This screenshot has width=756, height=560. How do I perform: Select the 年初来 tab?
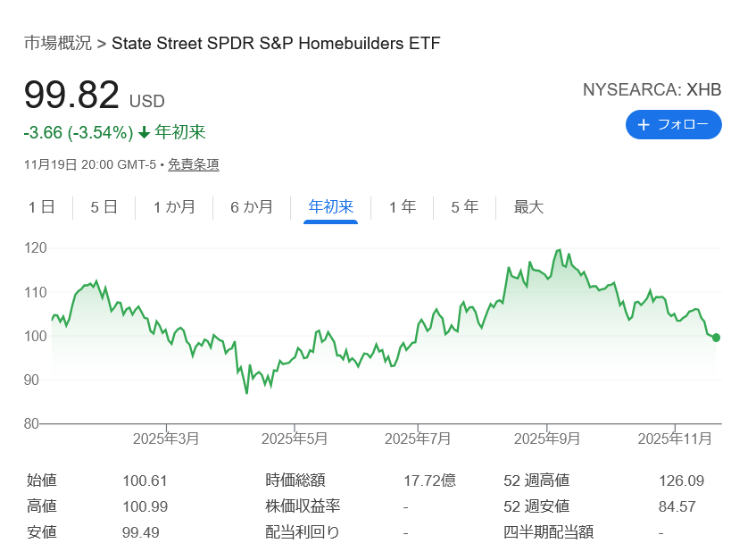pyautogui.click(x=330, y=207)
